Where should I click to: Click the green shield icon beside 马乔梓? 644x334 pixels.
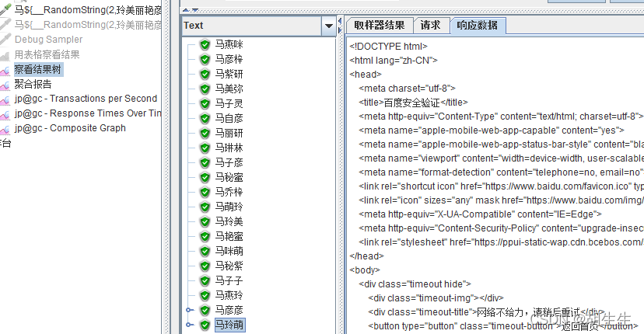(x=205, y=192)
